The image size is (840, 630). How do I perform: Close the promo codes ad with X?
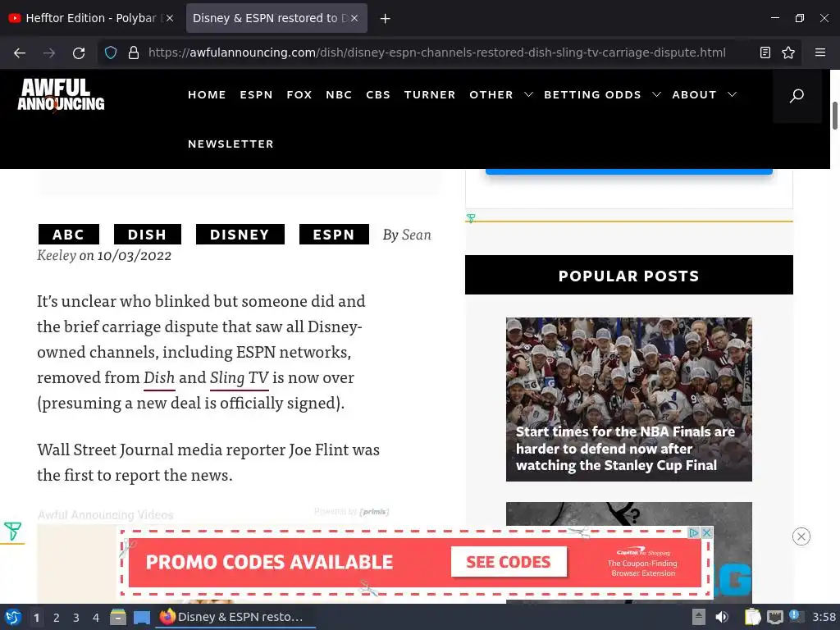tap(706, 532)
